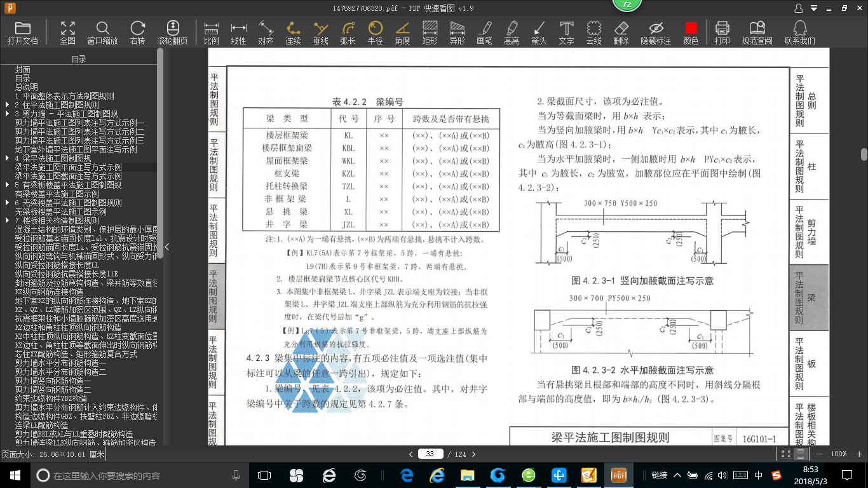Select the 文字 text annotation tool
868x488 pixels.
[566, 29]
